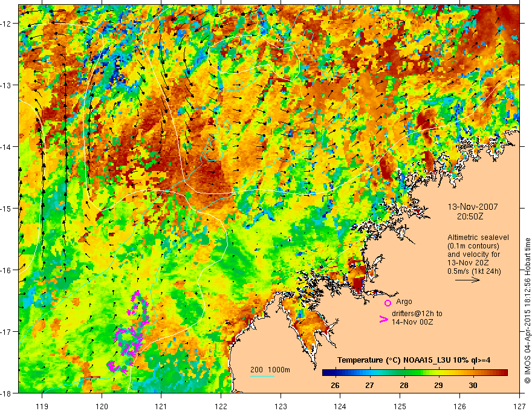
Task: Click longitude axis label 124
Action: (x=340, y=406)
